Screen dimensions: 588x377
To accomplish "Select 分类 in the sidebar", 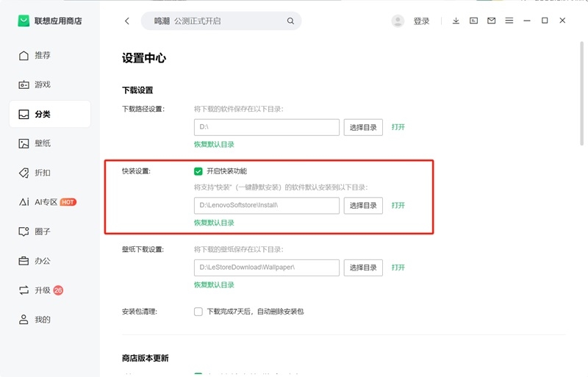I will click(49, 114).
